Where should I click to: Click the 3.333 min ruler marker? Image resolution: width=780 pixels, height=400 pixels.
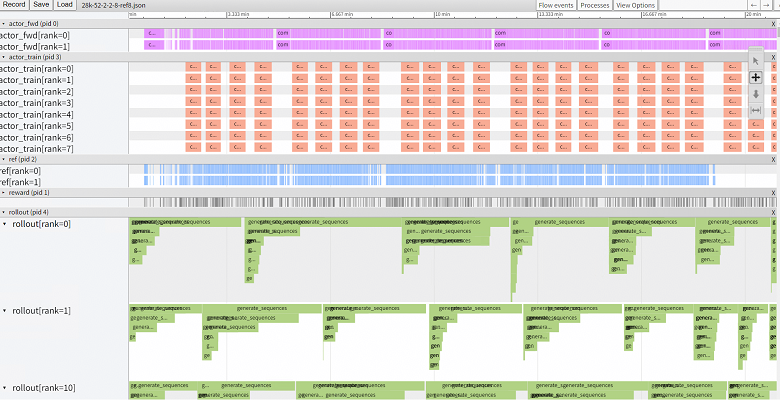238,14
